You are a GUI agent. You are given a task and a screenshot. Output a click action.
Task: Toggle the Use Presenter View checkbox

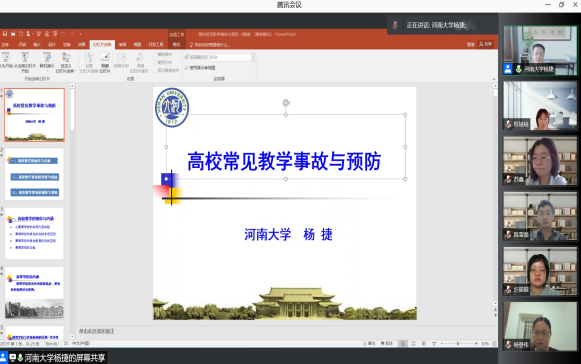point(186,67)
